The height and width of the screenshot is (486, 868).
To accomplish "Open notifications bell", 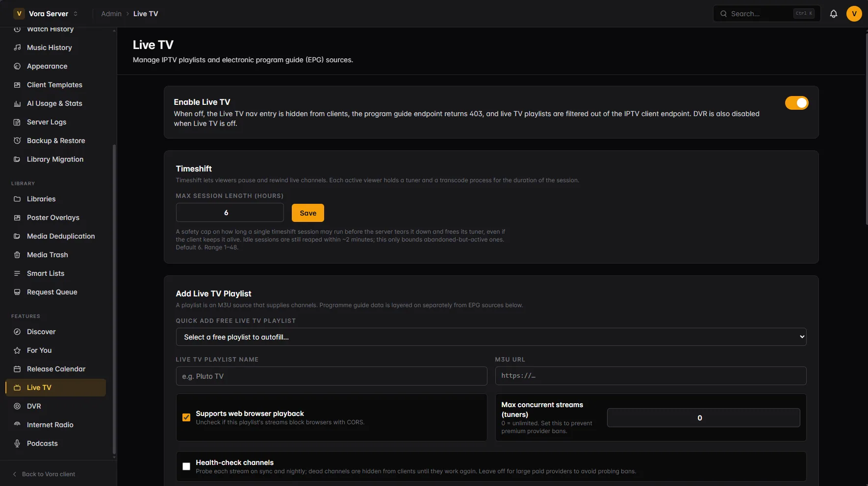I will pos(834,14).
